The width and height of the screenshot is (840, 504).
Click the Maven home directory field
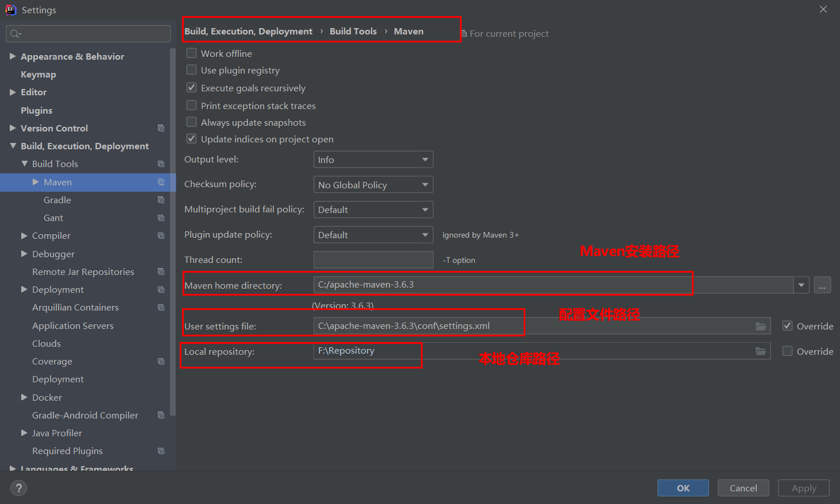click(553, 285)
